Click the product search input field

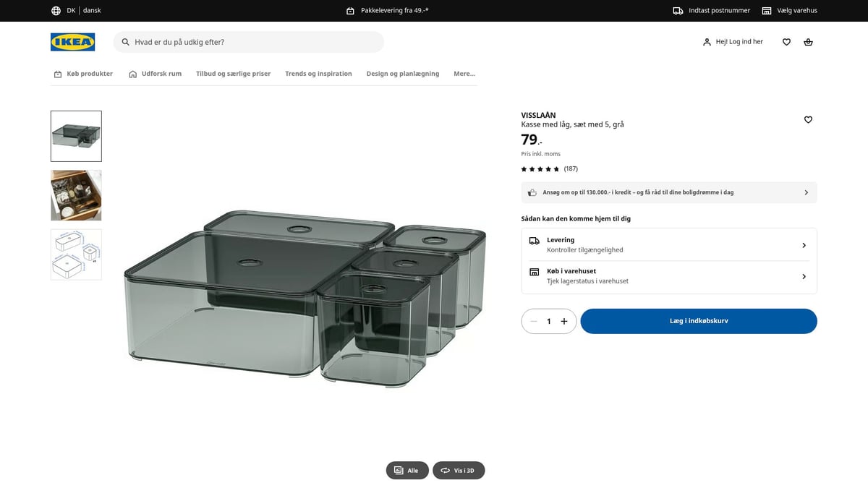pyautogui.click(x=253, y=42)
